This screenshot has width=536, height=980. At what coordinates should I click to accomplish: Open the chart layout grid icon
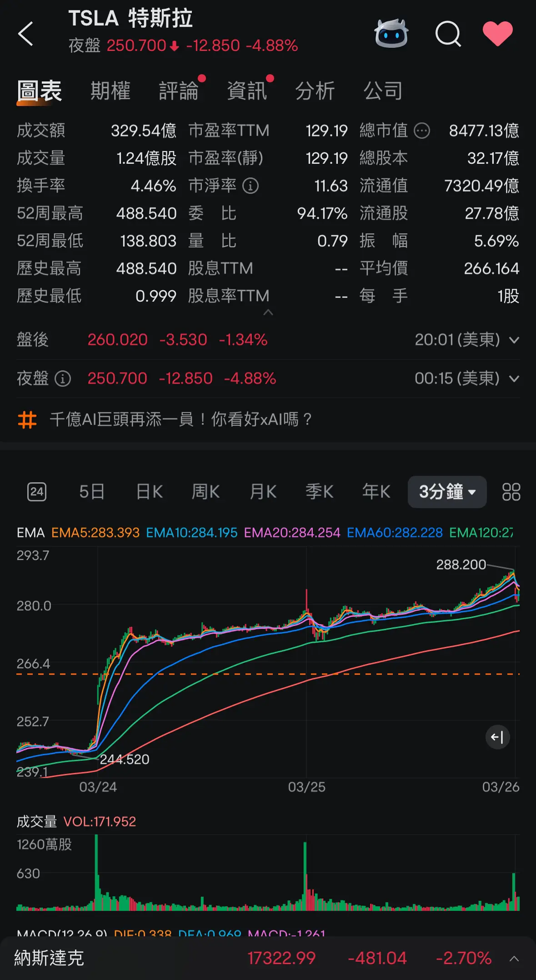511,492
